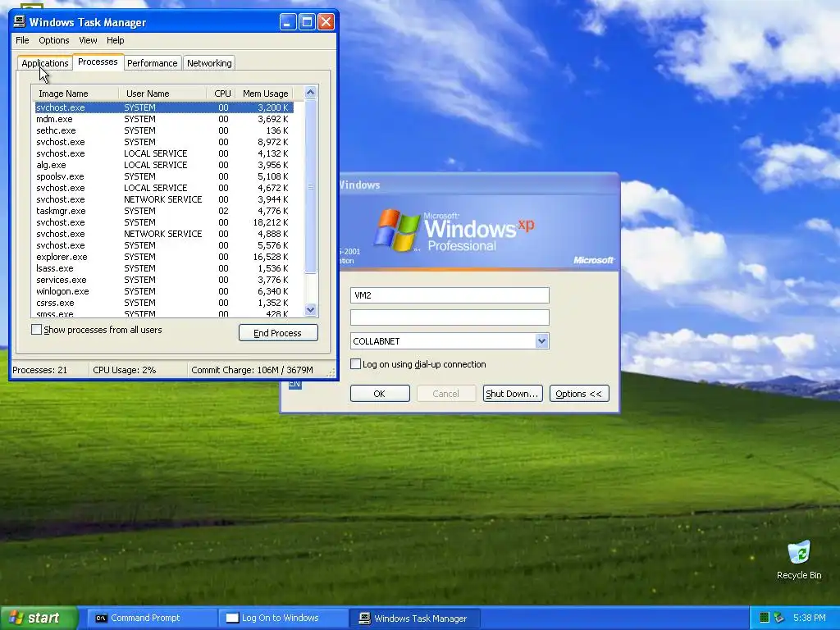This screenshot has height=630, width=840.
Task: Click the process list scroll down arrow
Action: (x=311, y=309)
